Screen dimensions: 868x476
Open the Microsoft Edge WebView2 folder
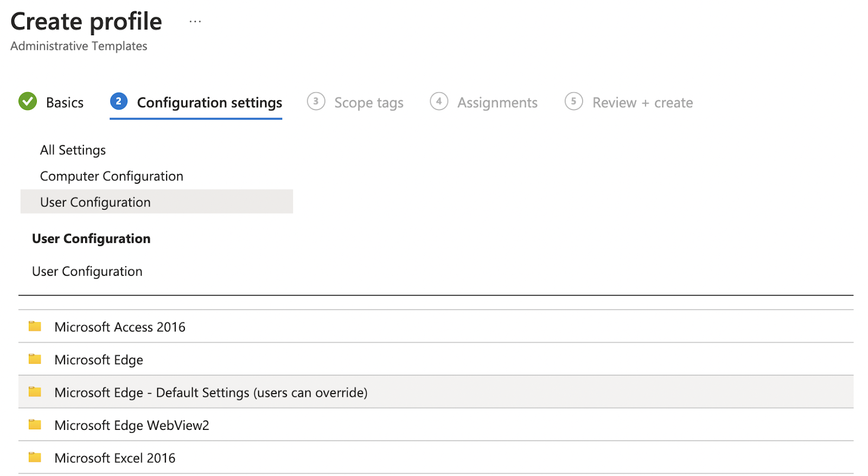(x=436, y=424)
